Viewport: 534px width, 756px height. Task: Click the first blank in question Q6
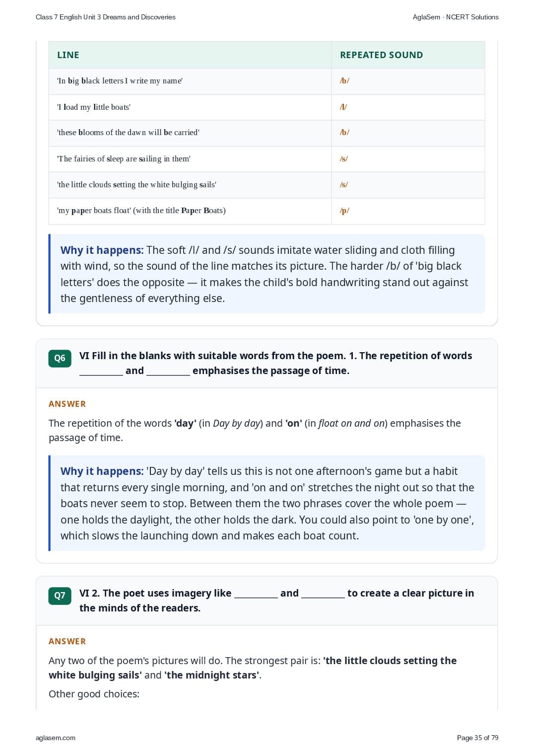click(x=101, y=371)
